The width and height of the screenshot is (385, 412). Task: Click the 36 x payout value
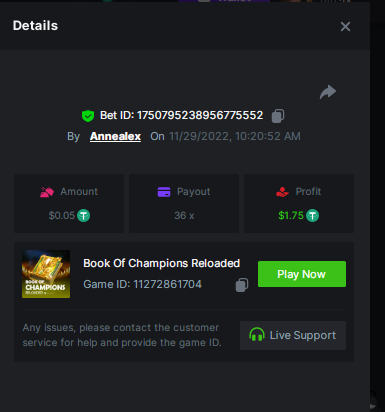point(184,216)
